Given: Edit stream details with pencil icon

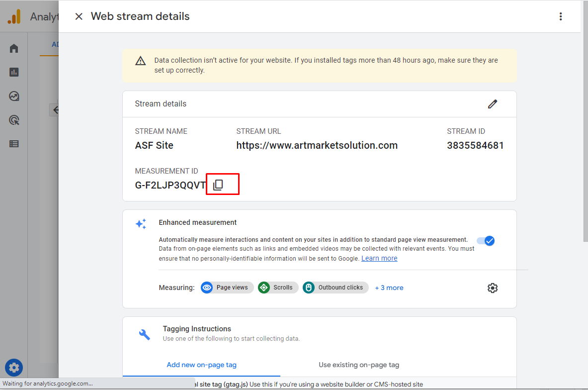Looking at the screenshot, I should (493, 104).
